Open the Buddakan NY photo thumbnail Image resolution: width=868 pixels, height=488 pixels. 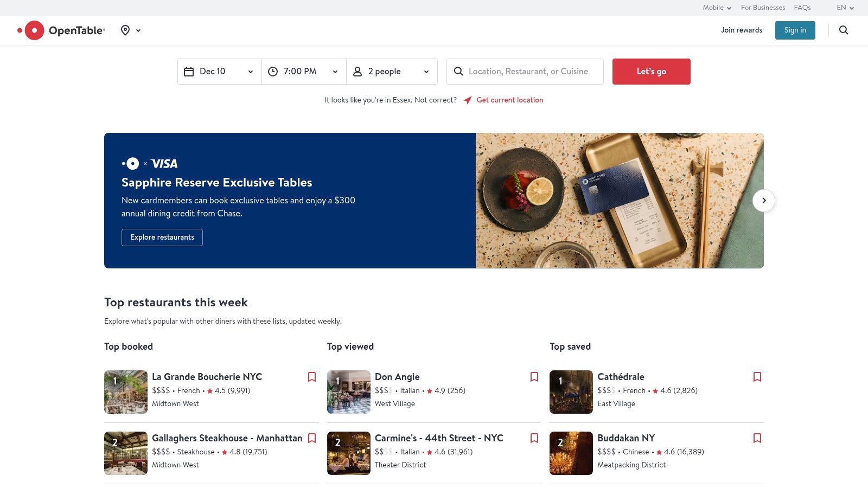click(x=571, y=453)
